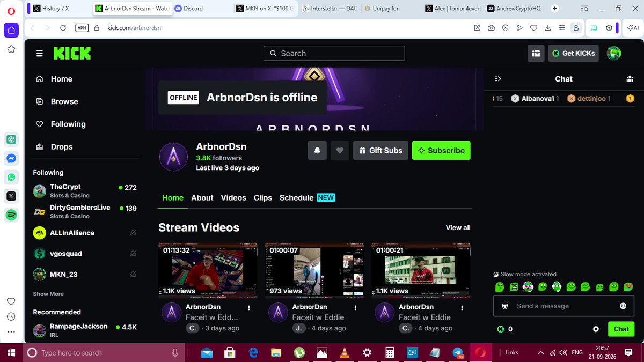This screenshot has height=362, width=644.
Task: Open the 973 views stream video thumbnail
Action: pyautogui.click(x=314, y=270)
